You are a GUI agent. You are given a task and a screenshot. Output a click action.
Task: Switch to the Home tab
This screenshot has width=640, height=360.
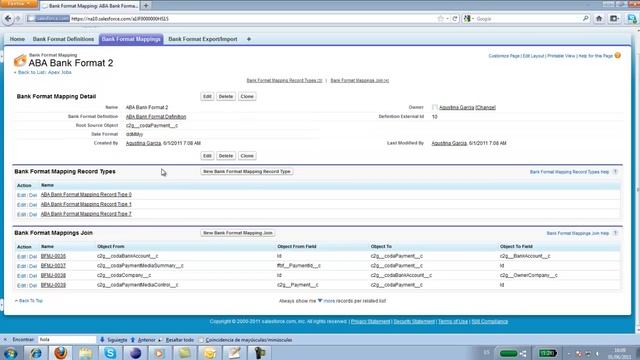[17, 39]
